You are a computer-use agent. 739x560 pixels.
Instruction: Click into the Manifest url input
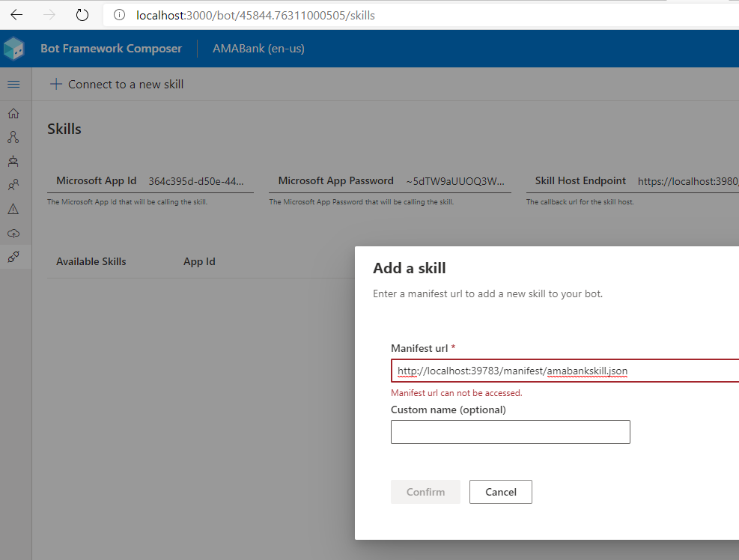coord(565,371)
